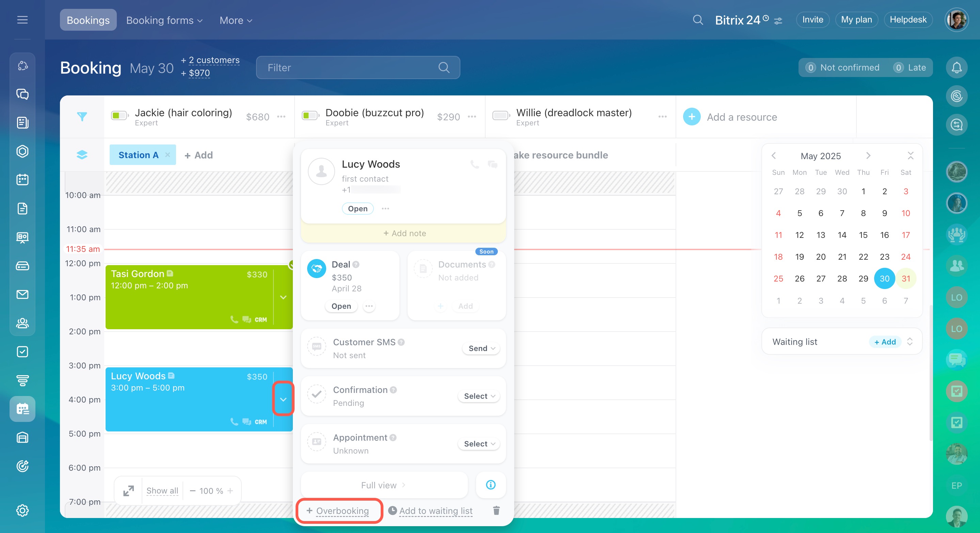Toggle Willie (dreadlock master) resource switch
This screenshot has height=533, width=980.
(x=501, y=115)
